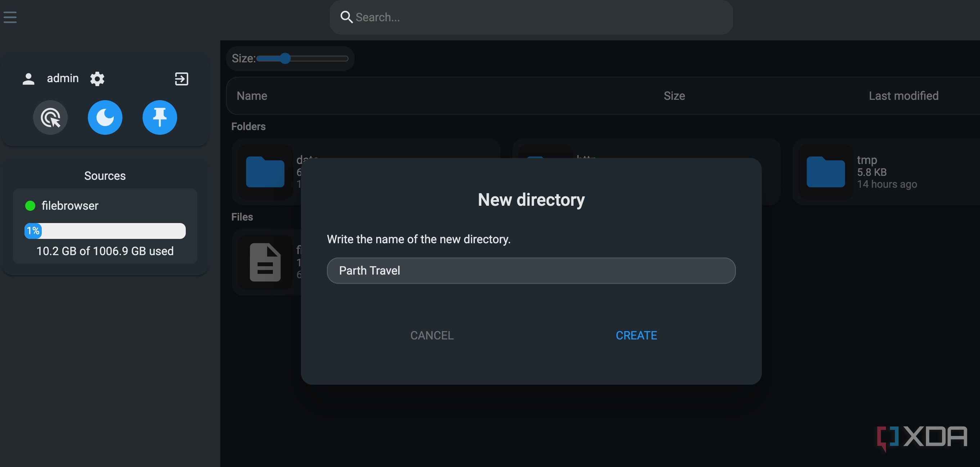The image size is (980, 467).
Task: Click the '5.8 KB' size of tmp
Action: [872, 172]
